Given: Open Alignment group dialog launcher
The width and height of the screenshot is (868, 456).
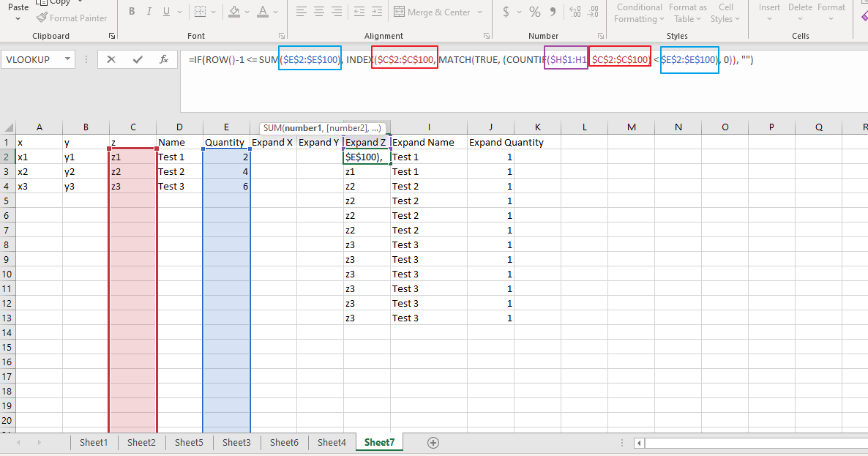Looking at the screenshot, I should 487,36.
